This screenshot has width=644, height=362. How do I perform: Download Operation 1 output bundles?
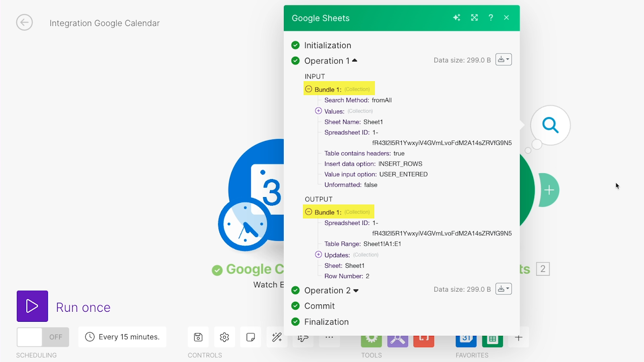pyautogui.click(x=504, y=60)
